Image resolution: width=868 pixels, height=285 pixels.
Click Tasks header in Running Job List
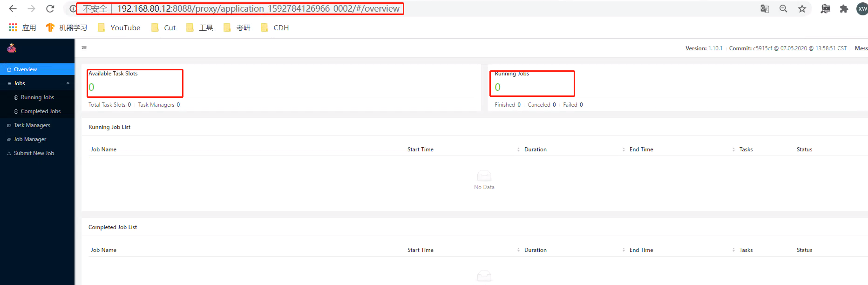[746, 149]
